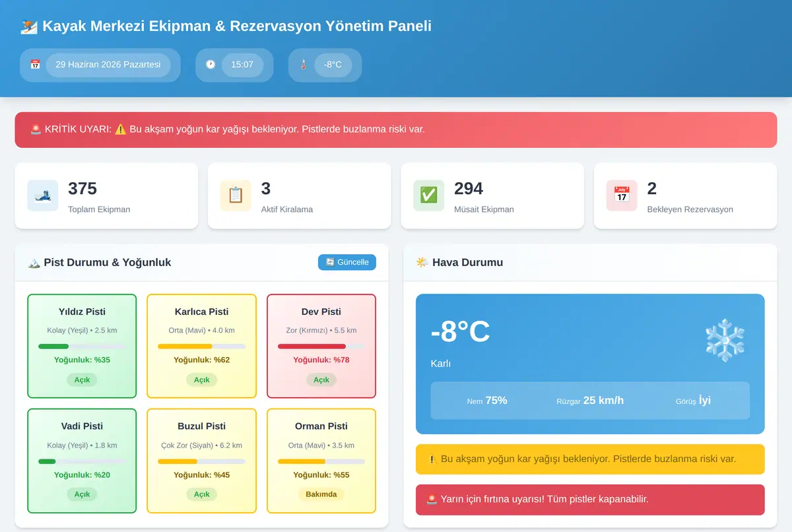Click the Karlı weather condition label
This screenshot has height=532, width=792.
pyautogui.click(x=441, y=364)
